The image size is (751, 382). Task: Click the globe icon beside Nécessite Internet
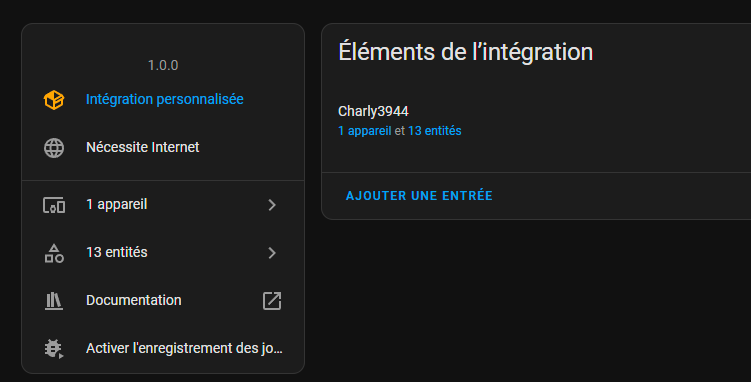point(54,147)
